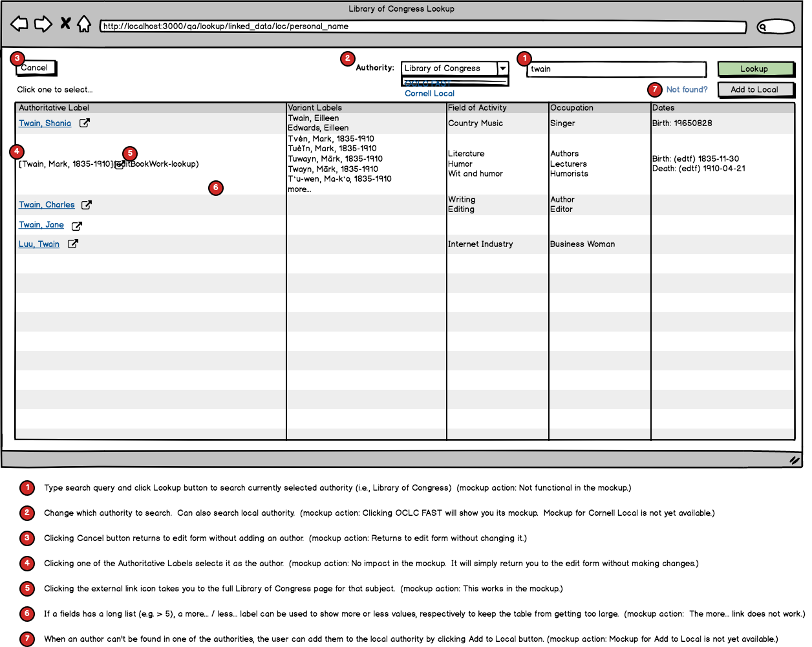This screenshot has height=647, width=812.
Task: Click the Humorists occupation entry
Action: pyautogui.click(x=569, y=174)
